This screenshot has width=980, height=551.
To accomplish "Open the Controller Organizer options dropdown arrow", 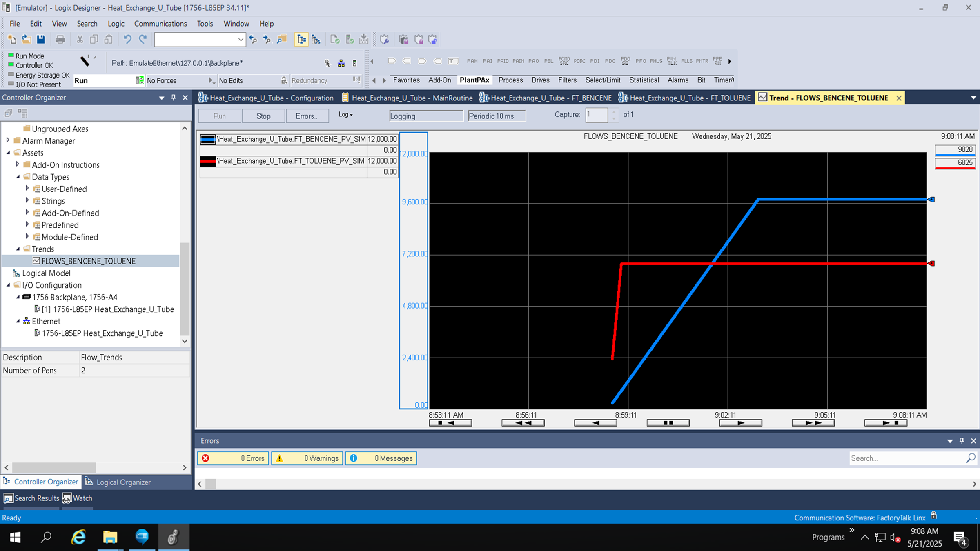I will (x=161, y=98).
